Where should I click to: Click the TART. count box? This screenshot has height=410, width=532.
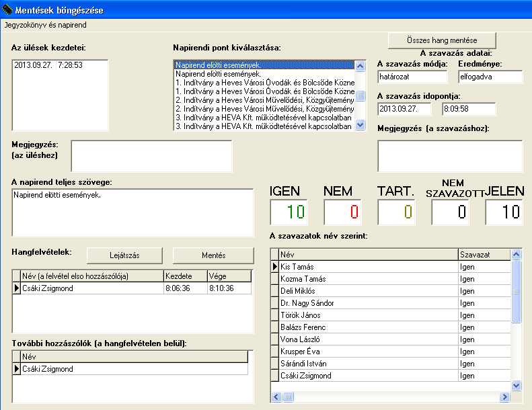point(396,212)
